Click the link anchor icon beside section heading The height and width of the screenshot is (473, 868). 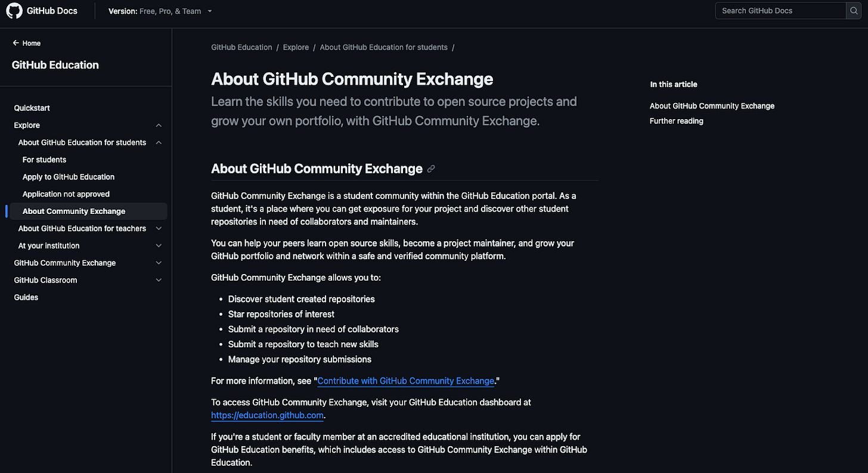pos(431,169)
